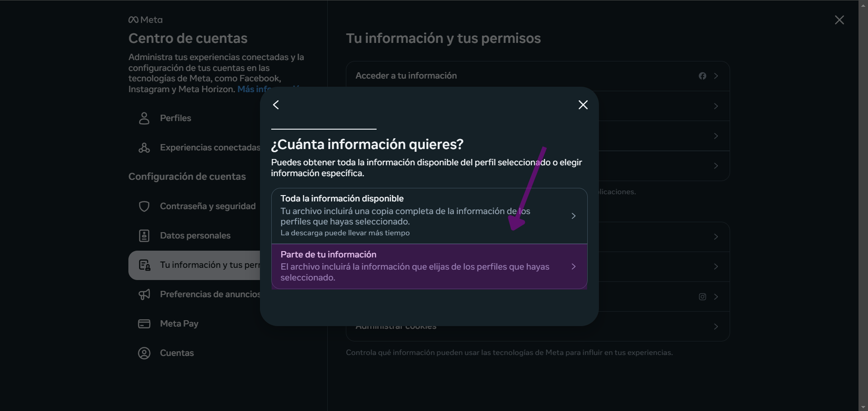The height and width of the screenshot is (411, 868).
Task: Click the Meta Pay card icon
Action: point(144,324)
